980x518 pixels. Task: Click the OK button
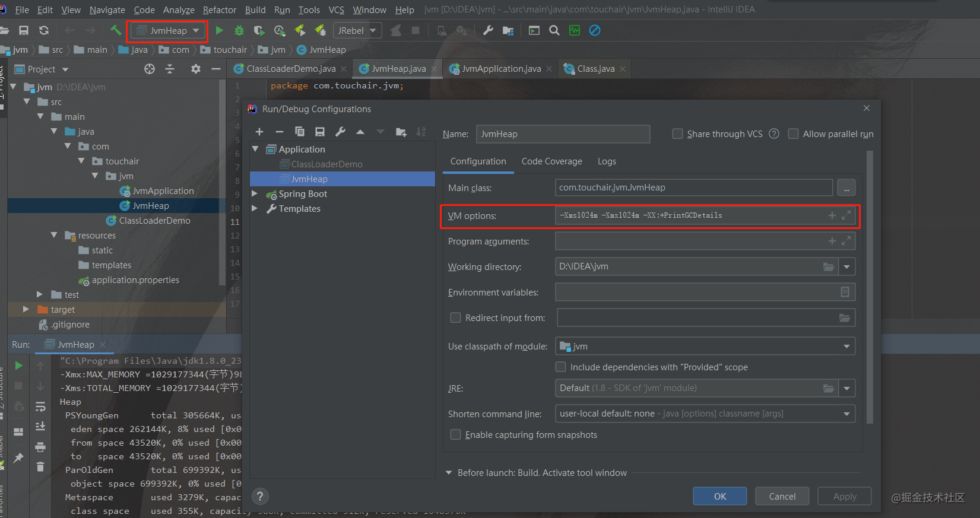720,496
